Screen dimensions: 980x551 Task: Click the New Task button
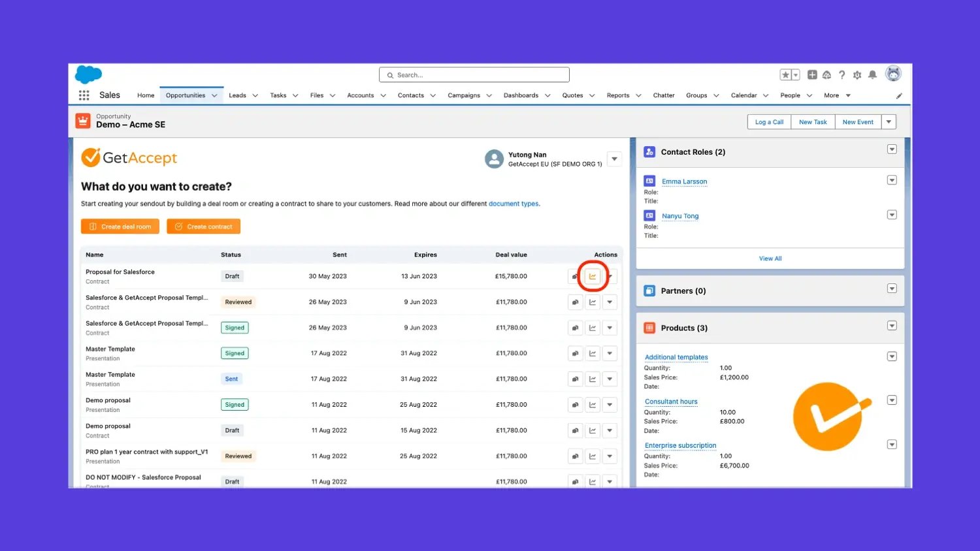813,122
